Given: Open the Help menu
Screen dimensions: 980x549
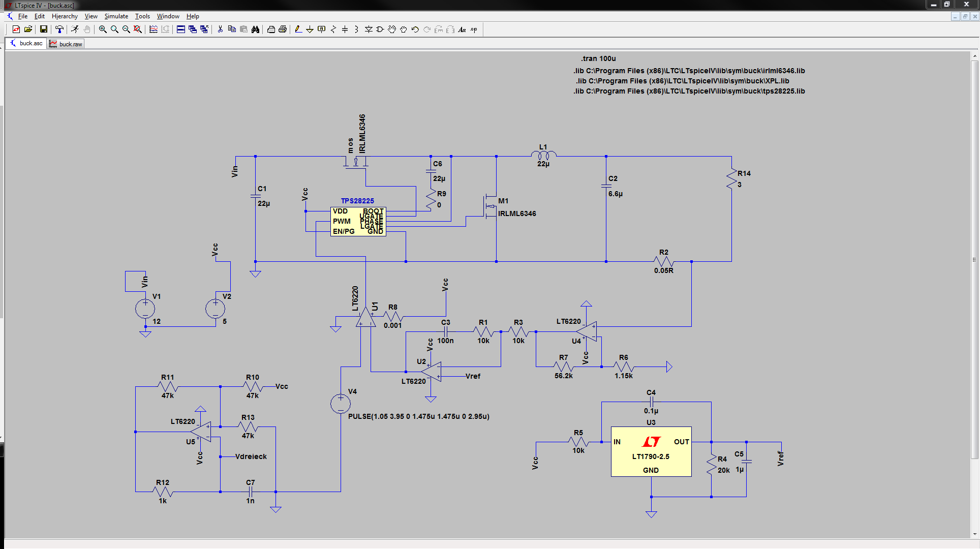Looking at the screenshot, I should pos(193,16).
